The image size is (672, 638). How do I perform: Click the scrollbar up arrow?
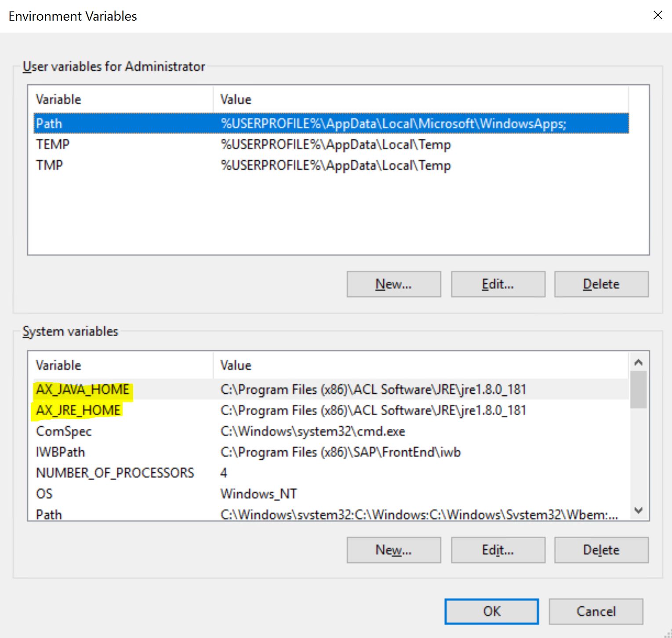[638, 362]
